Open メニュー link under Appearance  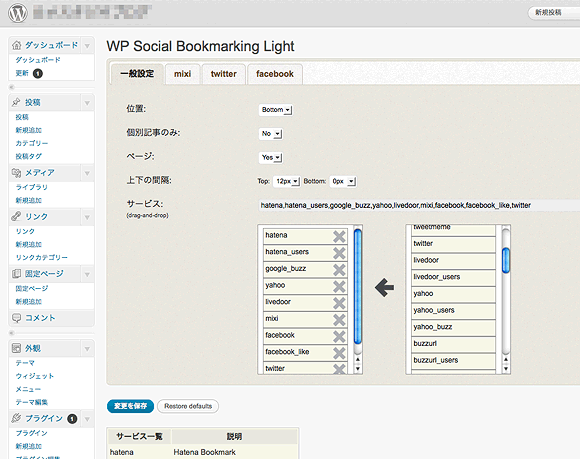[x=28, y=389]
